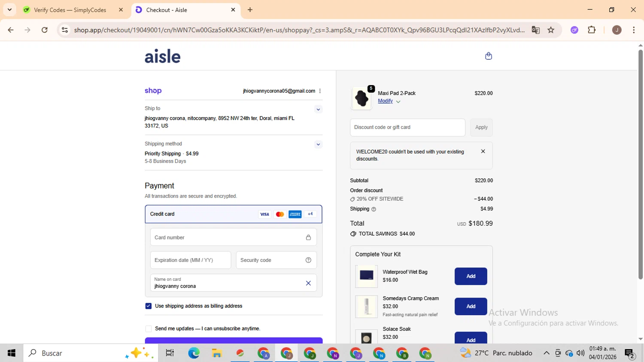Click the Somedays Cramp Cream thumbnail
This screenshot has width=644, height=362.
point(366,307)
